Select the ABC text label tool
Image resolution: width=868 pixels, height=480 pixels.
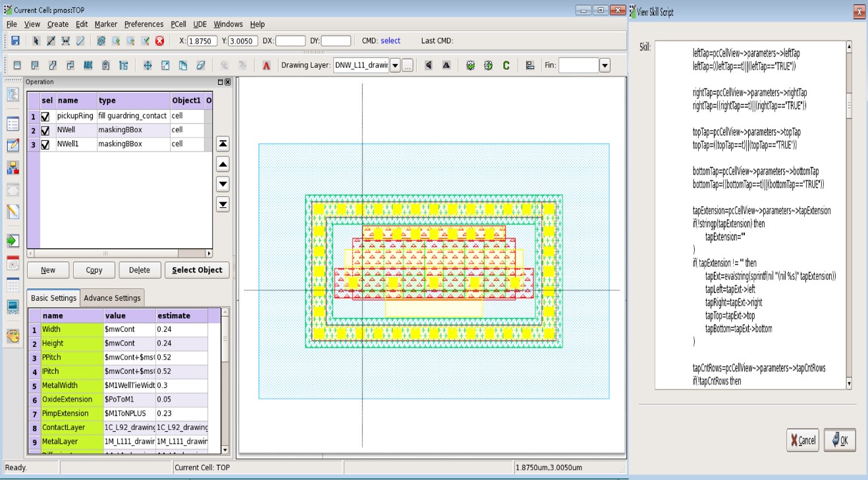tap(88, 65)
